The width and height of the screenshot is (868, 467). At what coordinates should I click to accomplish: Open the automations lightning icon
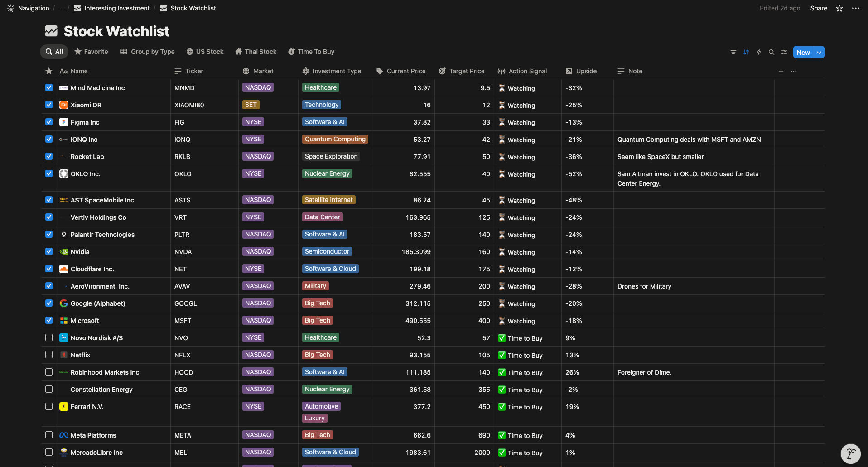[x=758, y=52]
